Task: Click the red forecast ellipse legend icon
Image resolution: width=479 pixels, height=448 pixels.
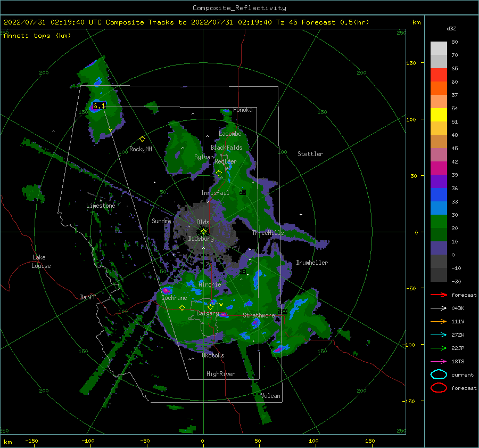Action: [439, 388]
